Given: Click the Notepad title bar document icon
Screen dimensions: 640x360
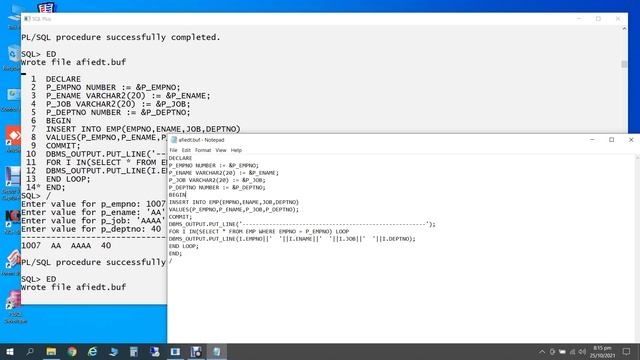Looking at the screenshot, I should tap(173, 140).
